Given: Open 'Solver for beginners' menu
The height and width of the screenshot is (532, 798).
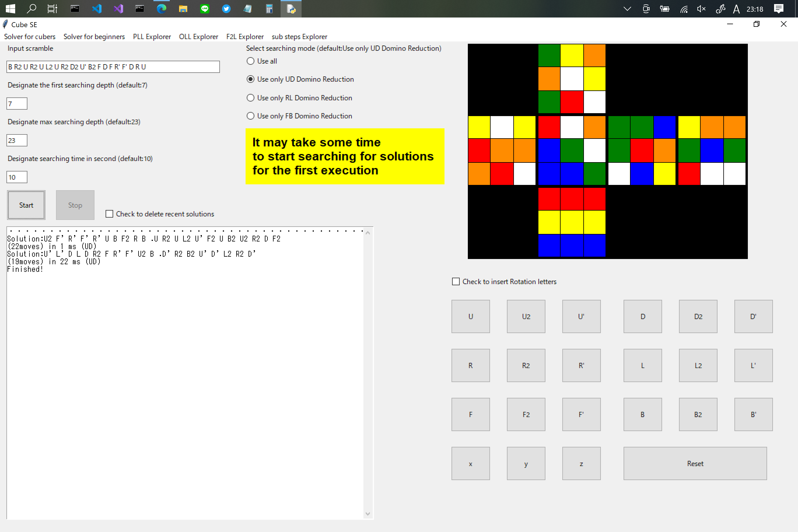Looking at the screenshot, I should pos(94,37).
